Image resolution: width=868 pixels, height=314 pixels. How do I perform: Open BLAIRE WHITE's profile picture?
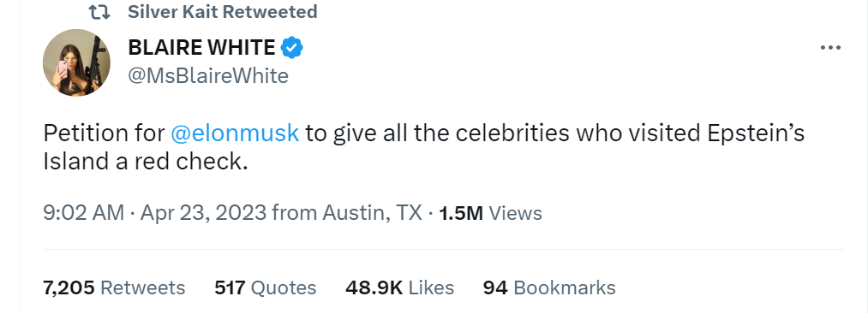[x=76, y=62]
